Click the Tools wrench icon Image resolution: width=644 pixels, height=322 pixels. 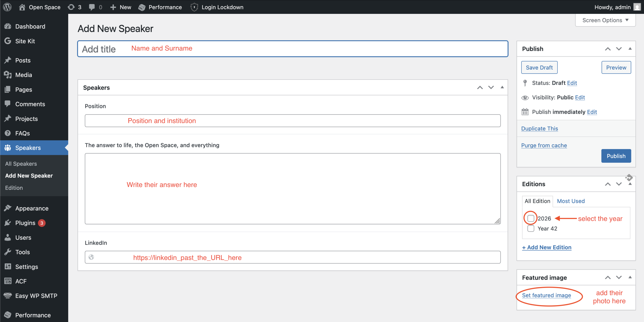coord(8,252)
